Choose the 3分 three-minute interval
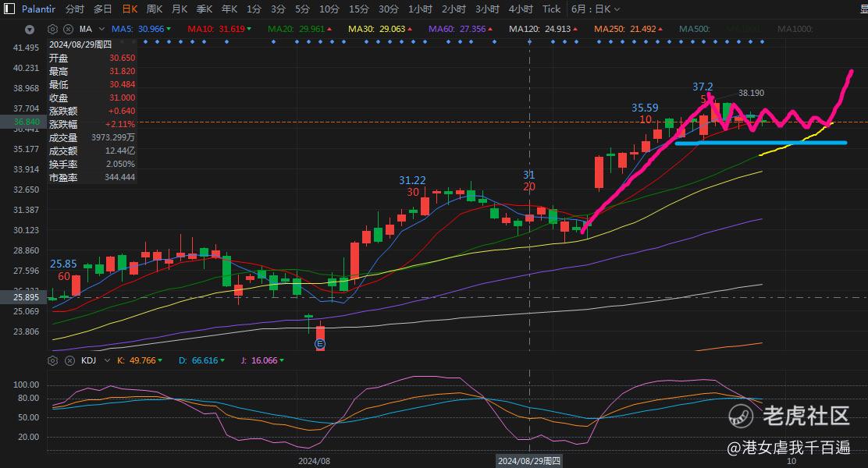The height and width of the screenshot is (468, 868). tap(278, 9)
